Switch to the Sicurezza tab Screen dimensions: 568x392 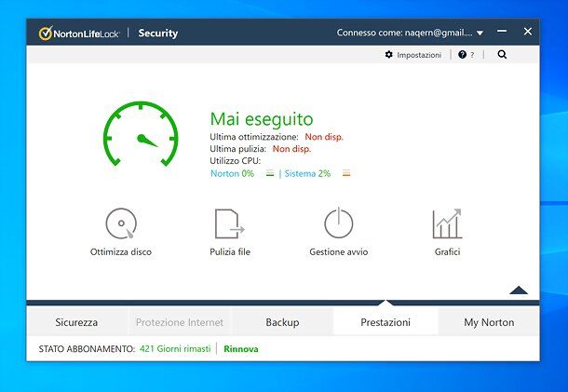76,322
